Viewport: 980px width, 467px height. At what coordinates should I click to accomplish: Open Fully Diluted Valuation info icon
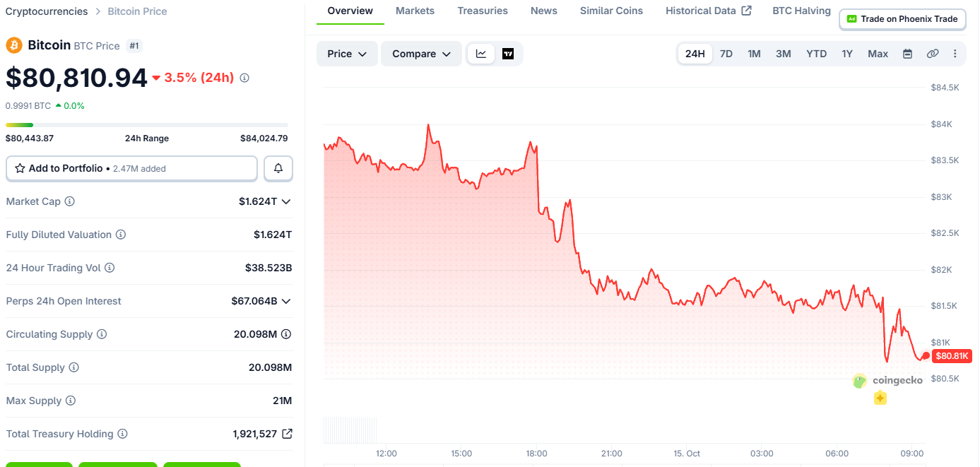point(121,235)
